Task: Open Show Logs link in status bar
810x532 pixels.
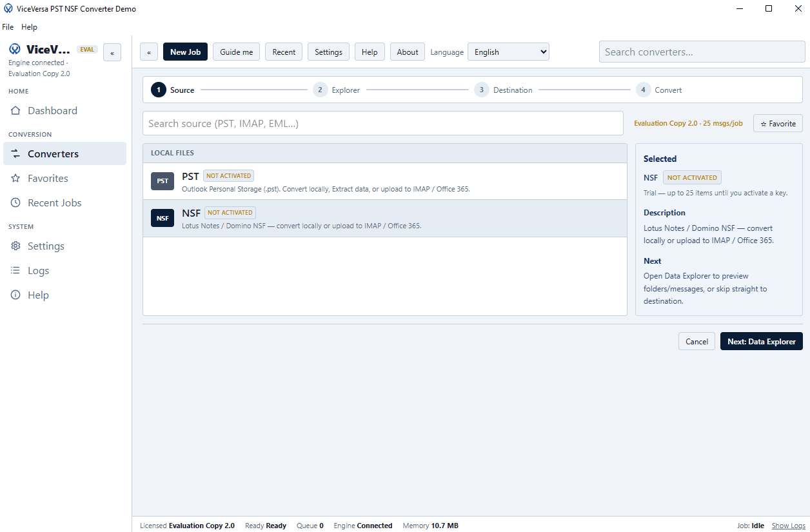Action: (788, 526)
